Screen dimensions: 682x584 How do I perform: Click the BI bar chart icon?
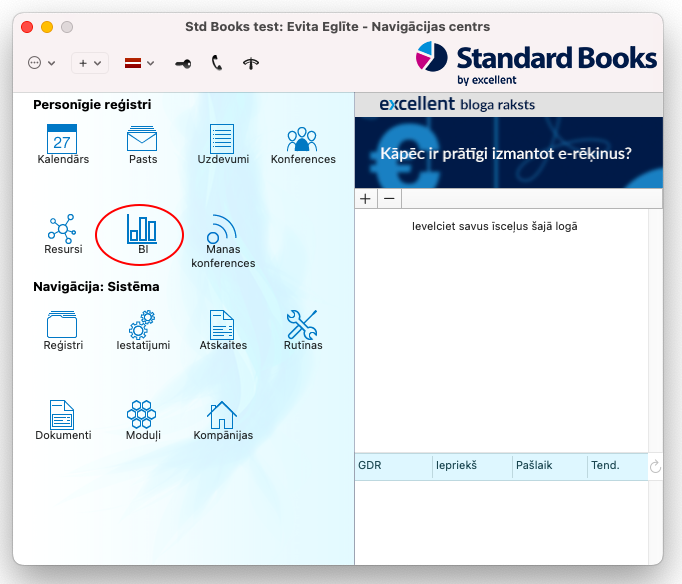point(142,228)
